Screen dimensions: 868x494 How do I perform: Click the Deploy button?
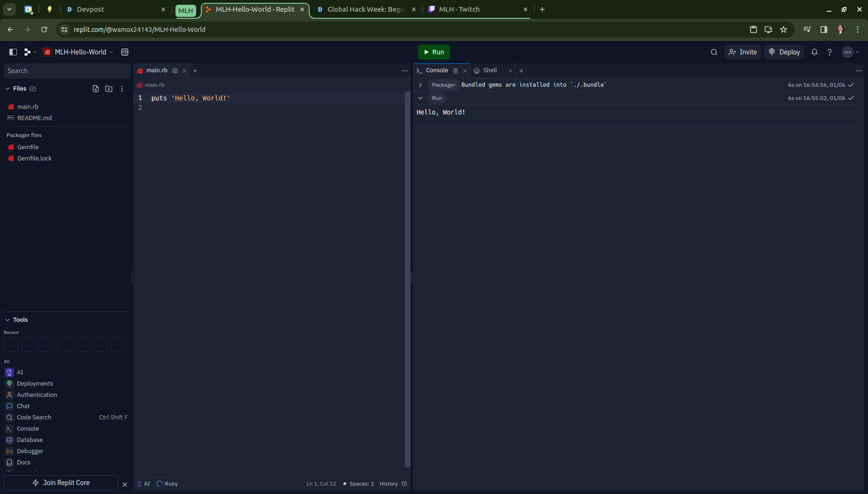click(x=784, y=52)
